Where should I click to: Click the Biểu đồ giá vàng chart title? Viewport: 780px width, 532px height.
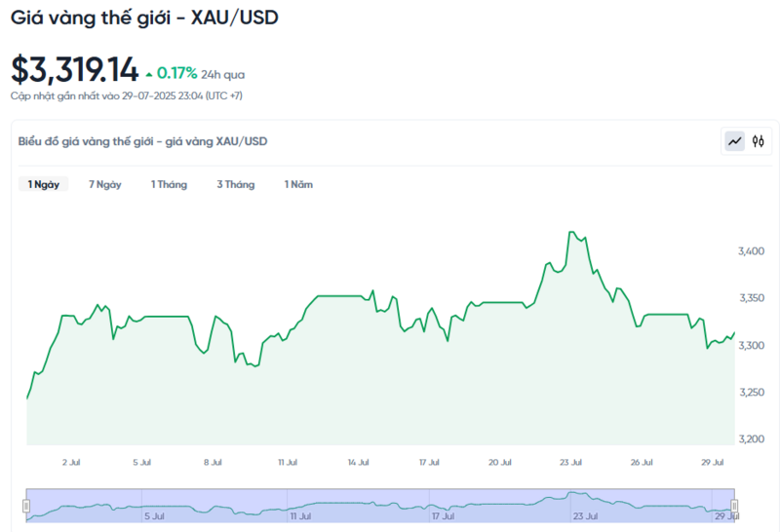(x=142, y=141)
